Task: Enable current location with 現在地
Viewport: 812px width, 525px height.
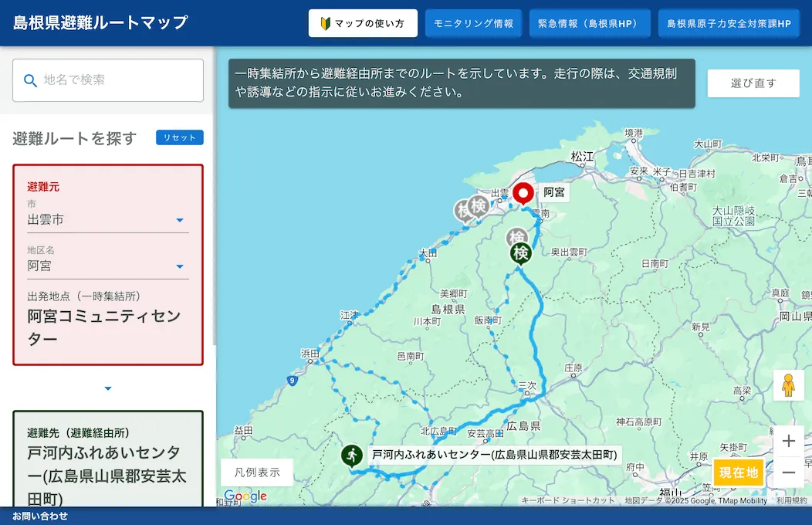Action: (738, 472)
